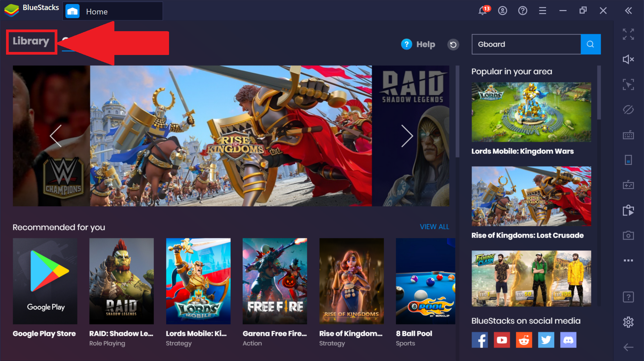Open RAID: Shadow Legends recommended tile
Viewport: 644px width, 361px height.
tap(121, 281)
